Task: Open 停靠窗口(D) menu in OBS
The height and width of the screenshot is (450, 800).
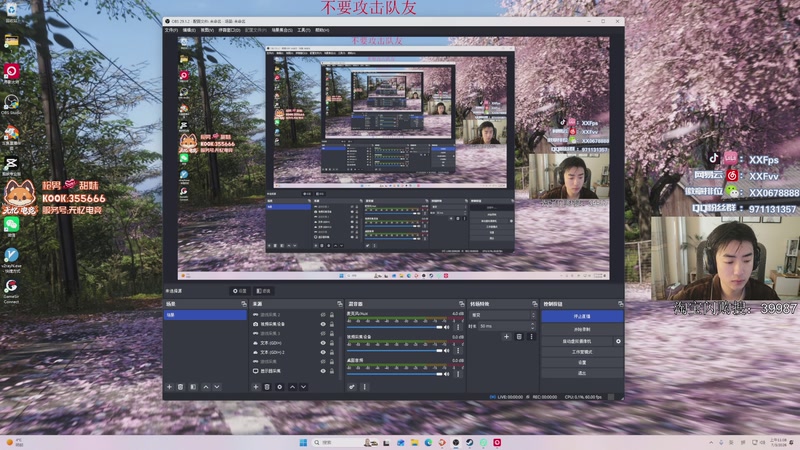Action: tap(229, 30)
